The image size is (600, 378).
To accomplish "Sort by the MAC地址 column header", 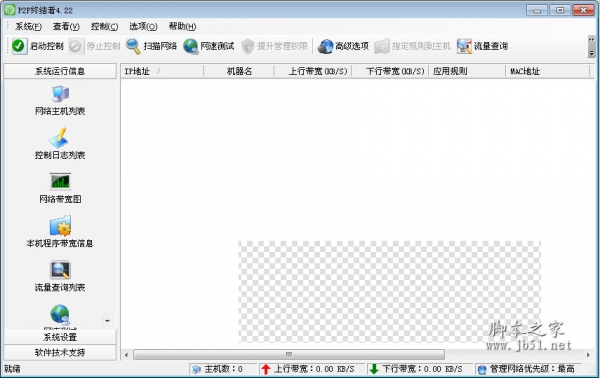I will 548,71.
